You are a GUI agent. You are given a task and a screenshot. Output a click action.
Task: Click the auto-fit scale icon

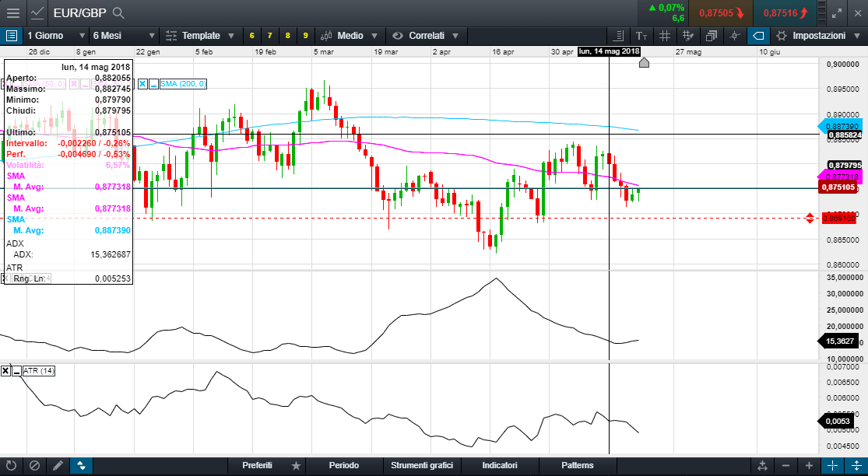point(762,465)
